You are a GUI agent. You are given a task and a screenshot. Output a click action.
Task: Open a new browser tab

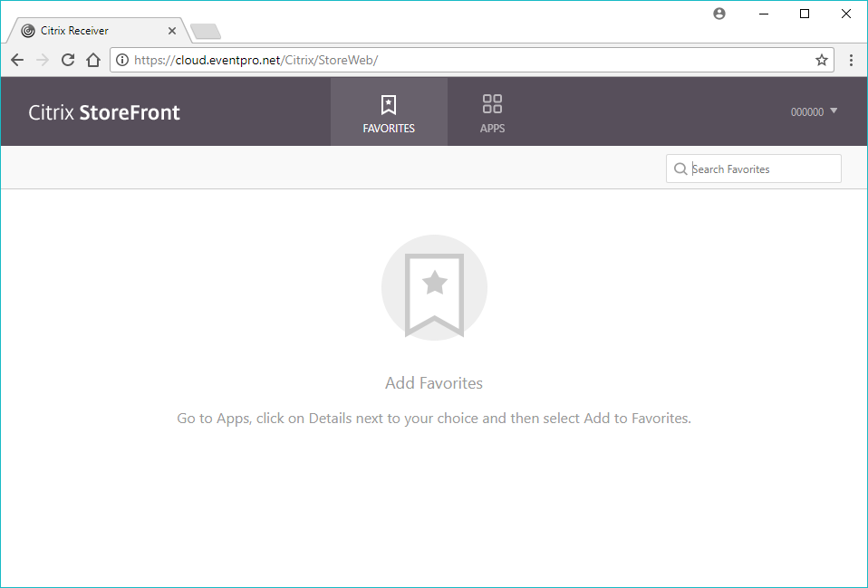pyautogui.click(x=206, y=31)
